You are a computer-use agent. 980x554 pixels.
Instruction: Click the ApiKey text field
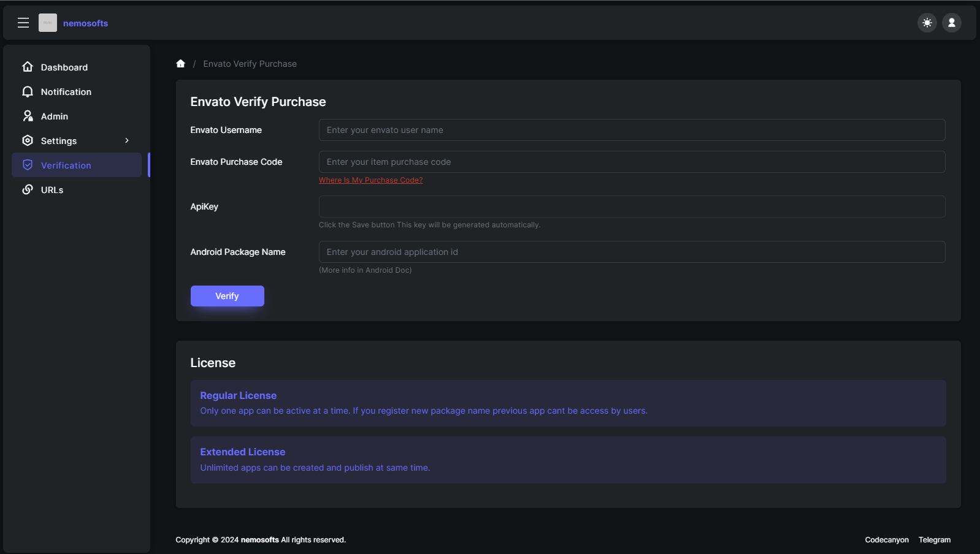632,207
